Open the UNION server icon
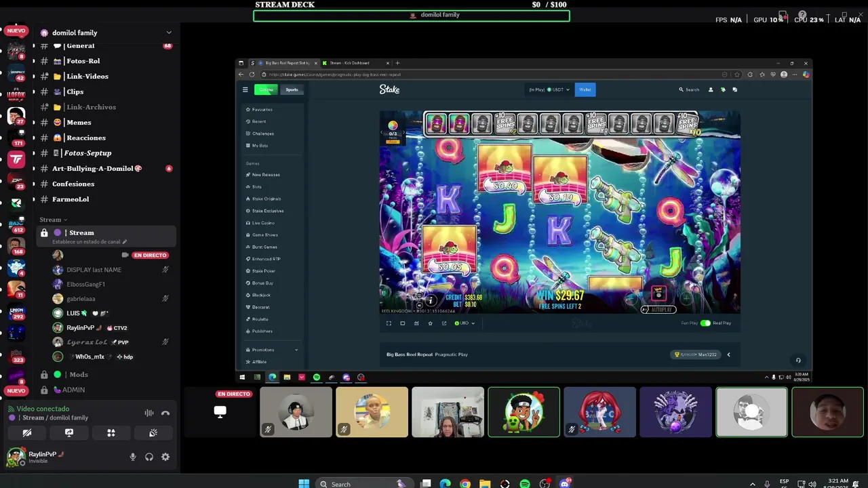This screenshot has width=868, height=488. (x=16, y=312)
